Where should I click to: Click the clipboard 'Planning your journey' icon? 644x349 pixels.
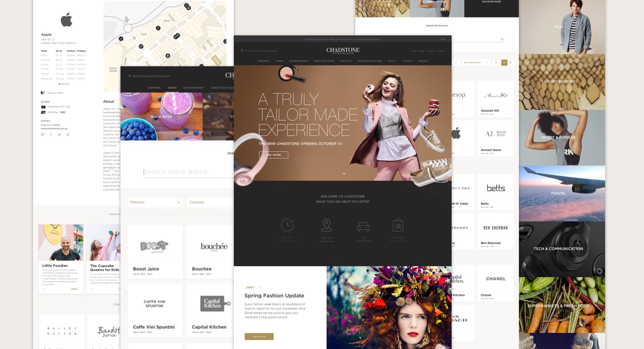[x=398, y=225]
